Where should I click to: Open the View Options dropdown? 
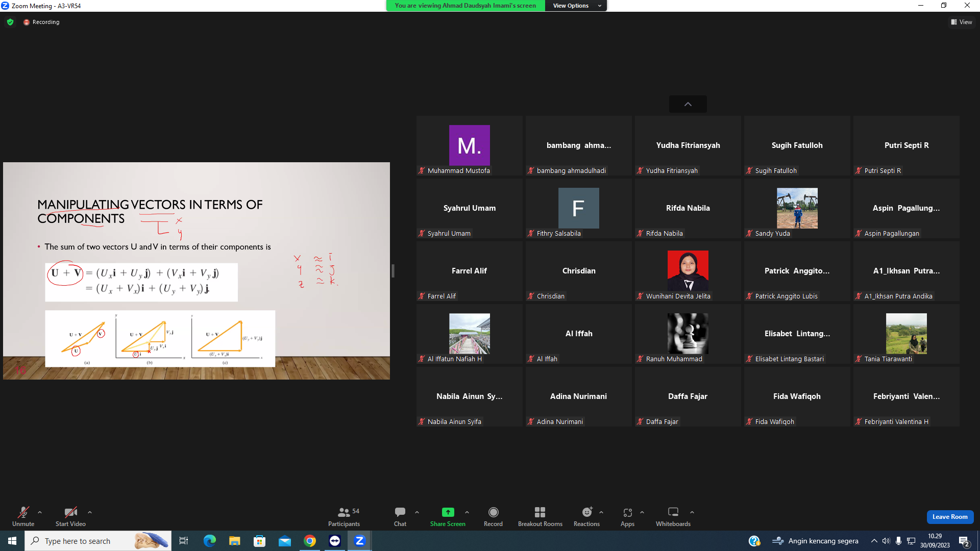point(576,6)
